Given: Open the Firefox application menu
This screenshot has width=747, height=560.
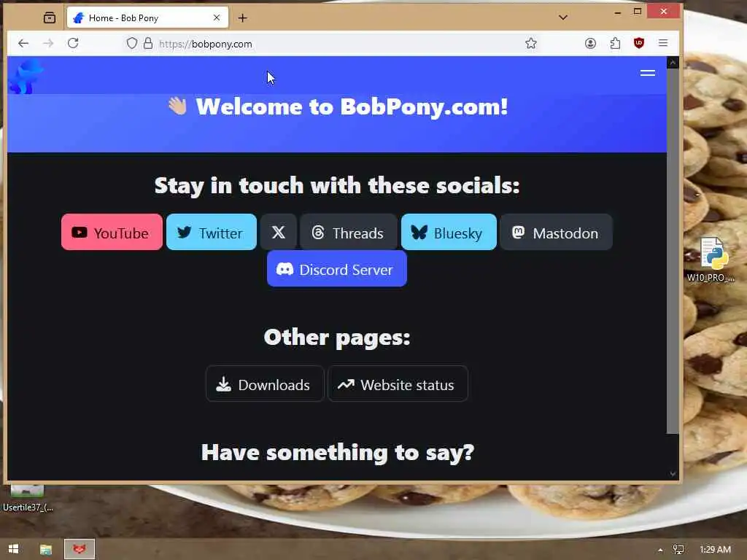Looking at the screenshot, I should pyautogui.click(x=662, y=43).
